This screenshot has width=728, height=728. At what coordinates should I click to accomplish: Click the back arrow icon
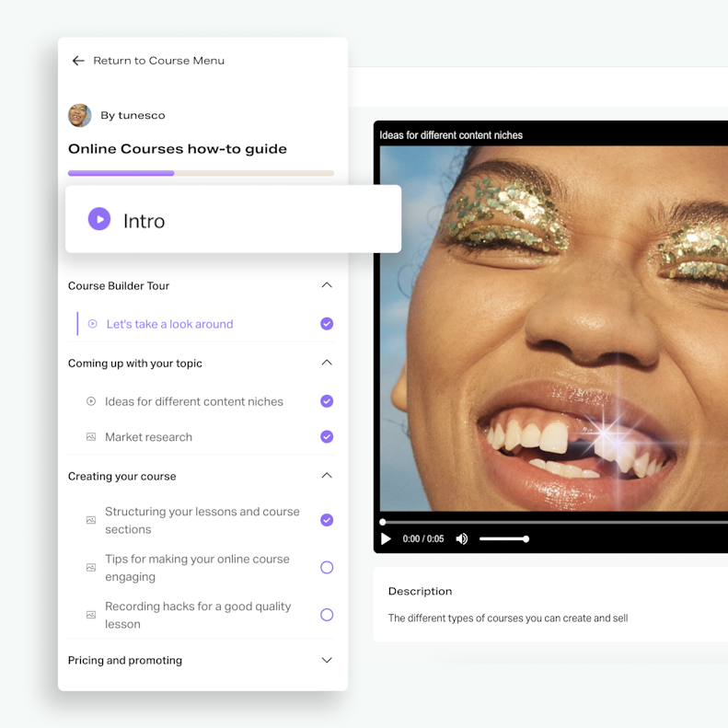point(78,61)
